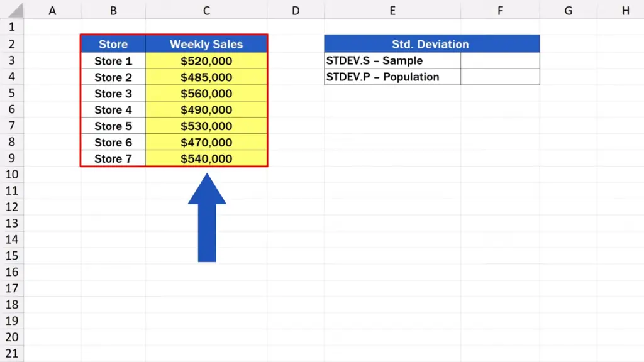Click the empty result cell beside STDEV.P – Population
This screenshot has width=644, height=362.
(500, 77)
